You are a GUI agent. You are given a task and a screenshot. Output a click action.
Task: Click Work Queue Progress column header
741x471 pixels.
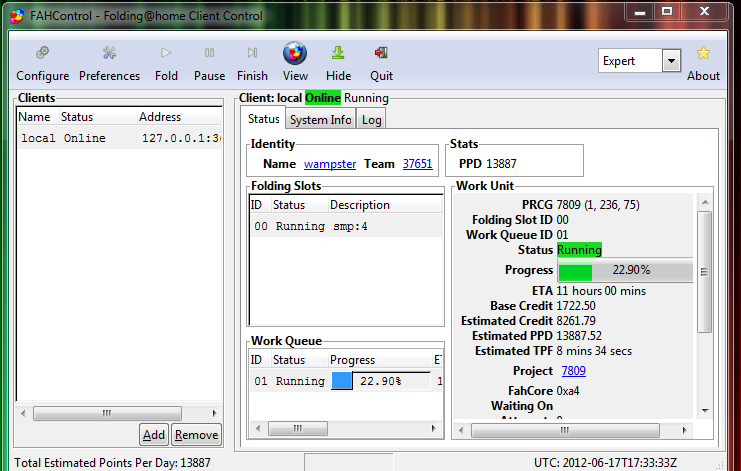tap(380, 360)
